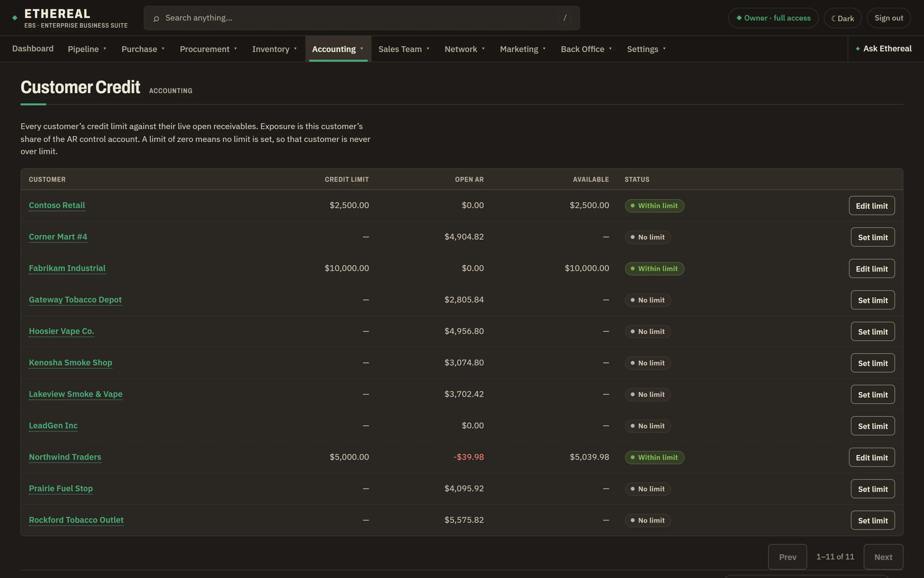The image size is (924, 578).
Task: Open the Network menu
Action: (465, 49)
